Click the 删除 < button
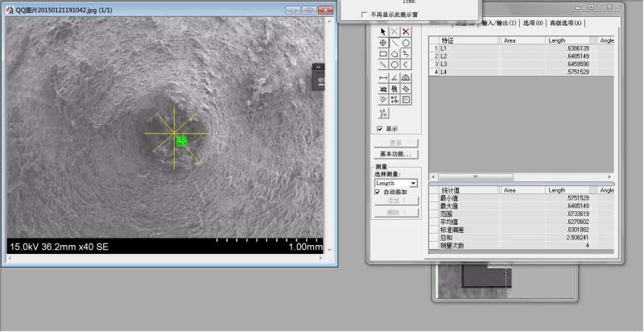Image resolution: width=644 pixels, height=332 pixels. [x=396, y=213]
